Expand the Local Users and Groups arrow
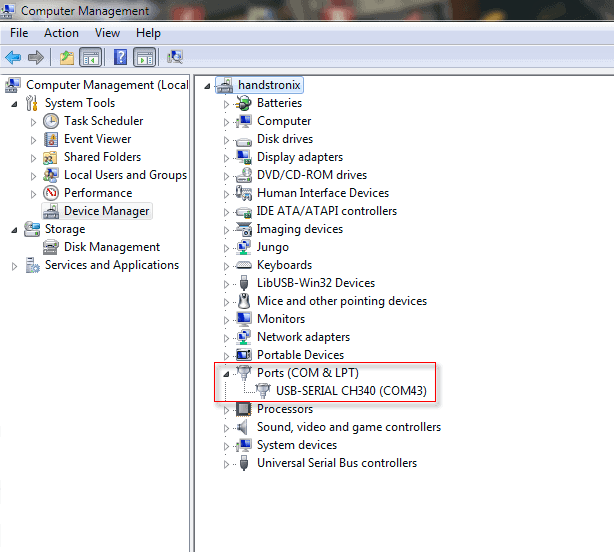 tap(33, 176)
